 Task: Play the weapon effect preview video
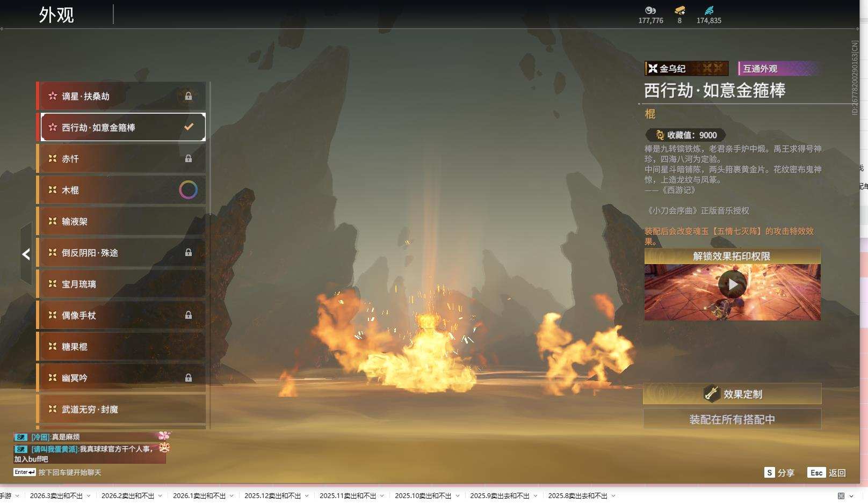[732, 284]
